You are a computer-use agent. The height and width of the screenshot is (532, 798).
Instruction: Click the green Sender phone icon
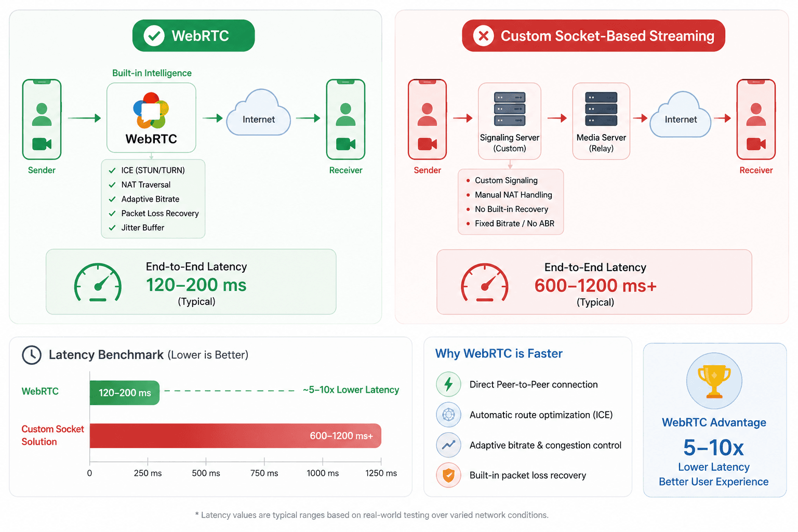point(42,119)
